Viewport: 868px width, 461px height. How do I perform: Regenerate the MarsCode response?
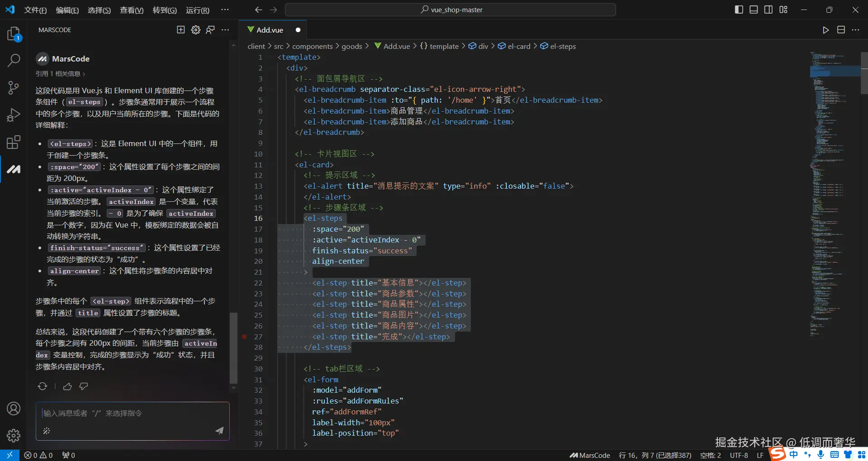(43, 386)
